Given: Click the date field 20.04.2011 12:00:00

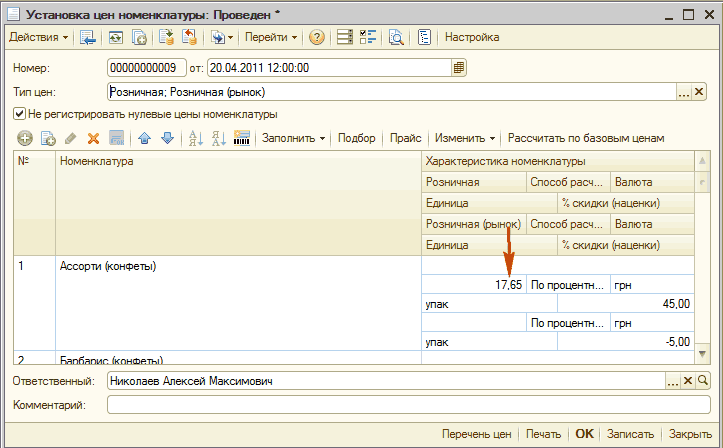Looking at the screenshot, I should click(x=329, y=68).
